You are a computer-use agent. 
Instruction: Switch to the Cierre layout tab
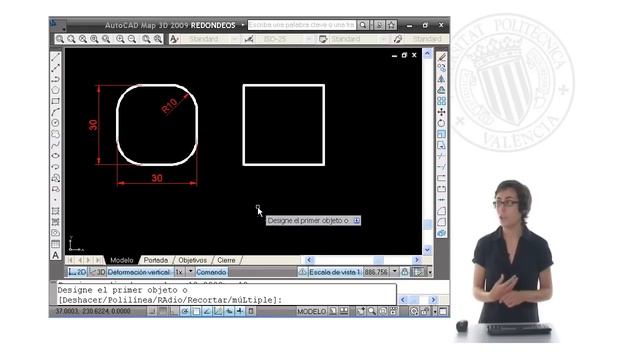[x=226, y=260]
